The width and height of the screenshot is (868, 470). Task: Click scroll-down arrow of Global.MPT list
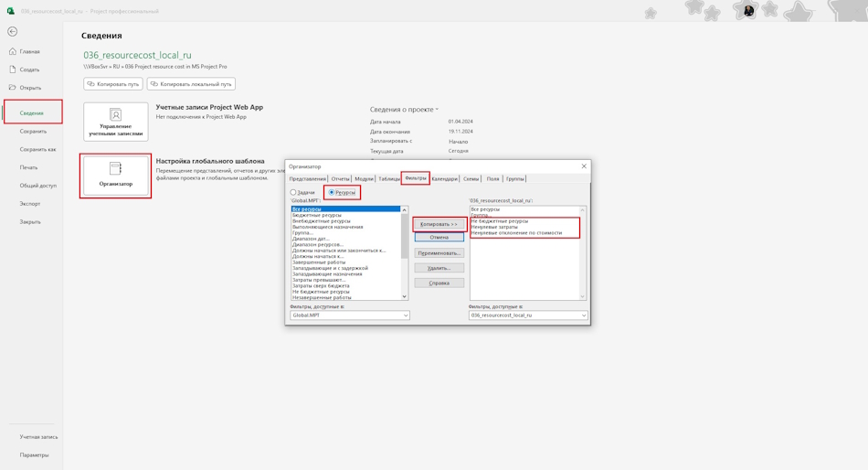pyautogui.click(x=404, y=296)
